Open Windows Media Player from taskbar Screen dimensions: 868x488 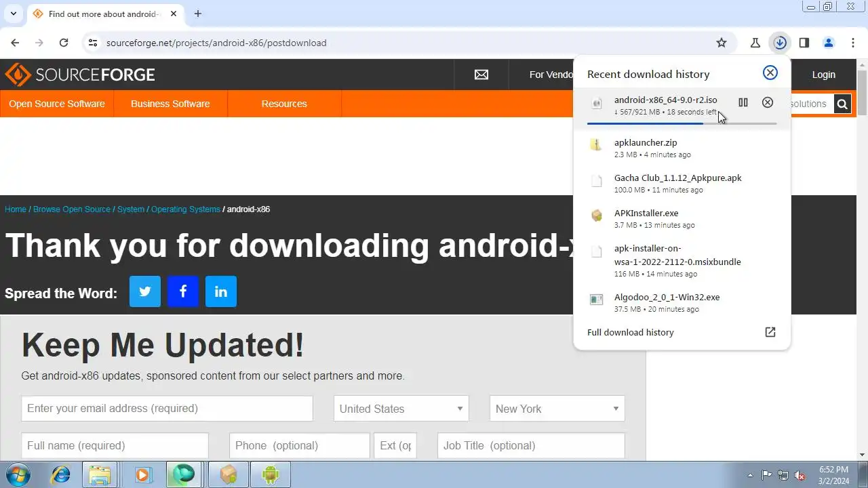pyautogui.click(x=142, y=474)
